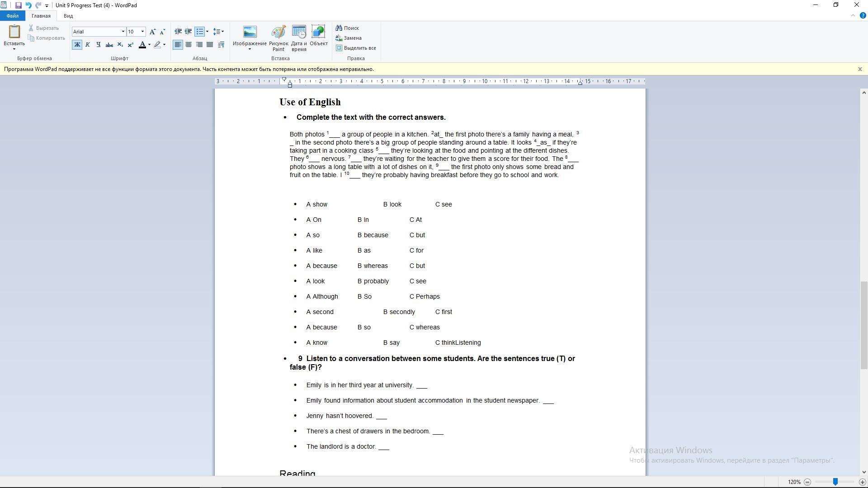Switch to the Вид tab

tap(68, 16)
